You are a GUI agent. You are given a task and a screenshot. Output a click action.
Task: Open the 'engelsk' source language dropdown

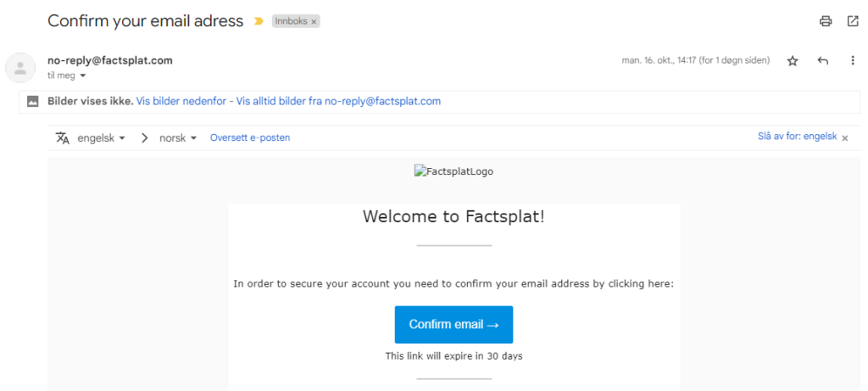point(102,137)
